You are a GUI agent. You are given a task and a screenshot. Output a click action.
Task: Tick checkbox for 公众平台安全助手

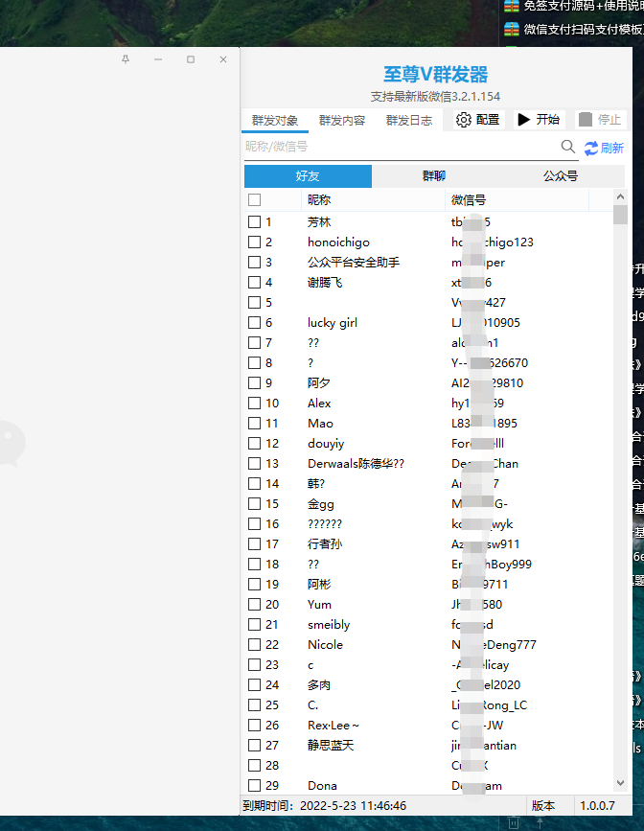[x=254, y=263]
